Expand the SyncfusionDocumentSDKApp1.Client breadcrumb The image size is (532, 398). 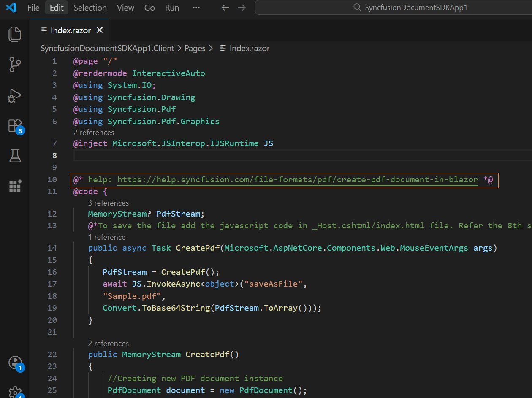click(x=107, y=49)
